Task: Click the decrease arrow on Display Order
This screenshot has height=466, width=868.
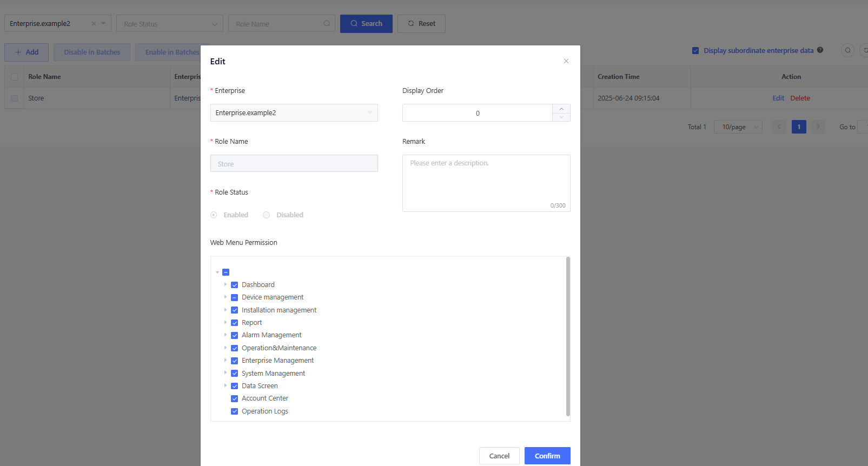Action: (561, 117)
